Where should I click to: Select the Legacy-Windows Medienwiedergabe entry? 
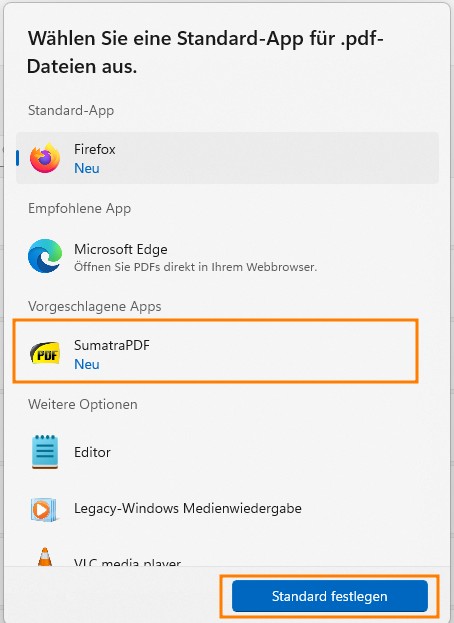(227, 509)
